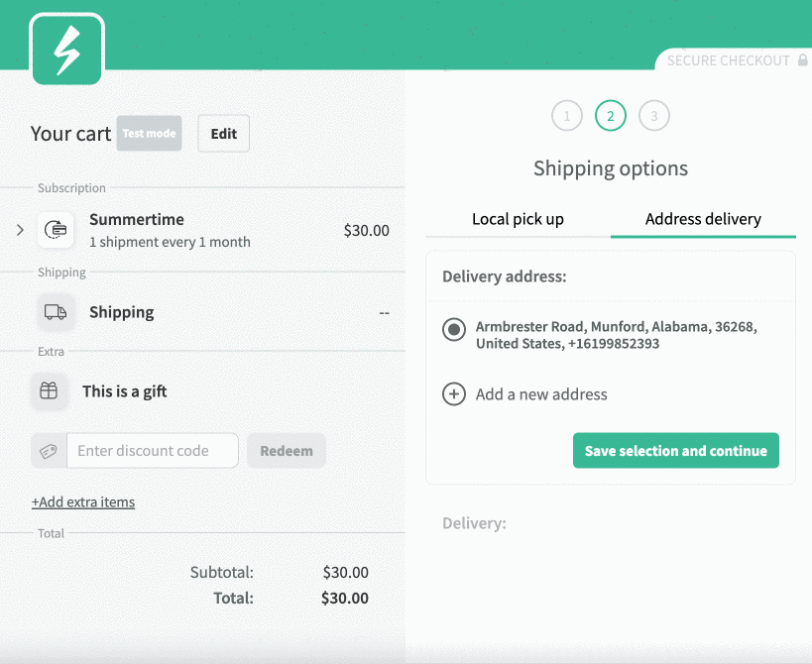
Task: Click the Shipping options heading
Action: click(x=611, y=168)
